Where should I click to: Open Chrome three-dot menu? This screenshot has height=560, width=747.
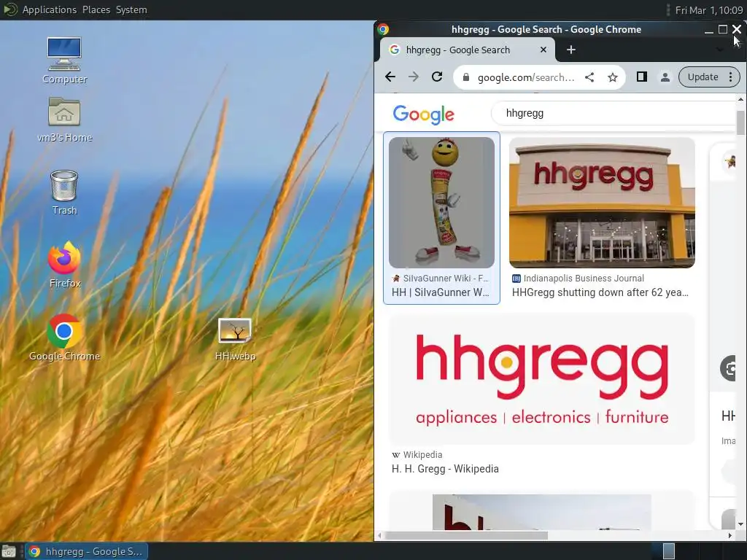click(730, 77)
